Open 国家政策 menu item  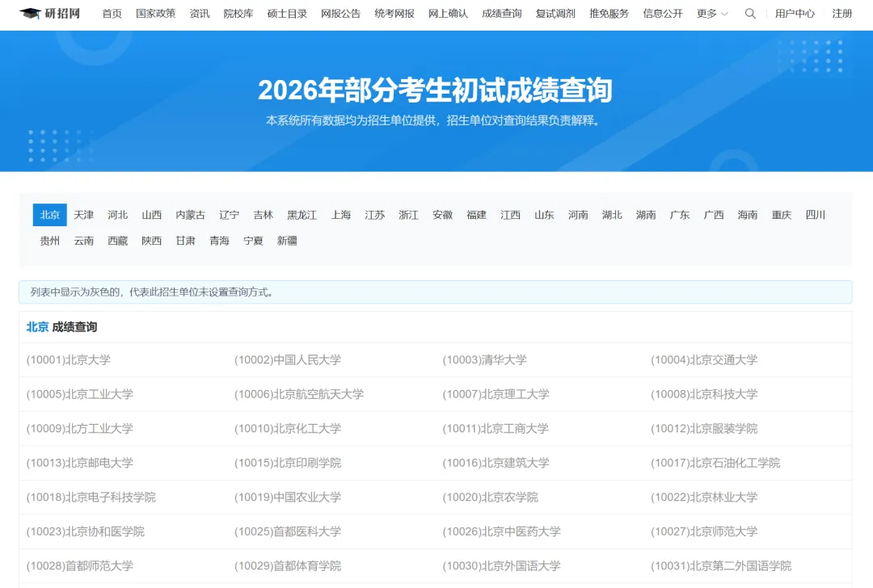tap(155, 14)
